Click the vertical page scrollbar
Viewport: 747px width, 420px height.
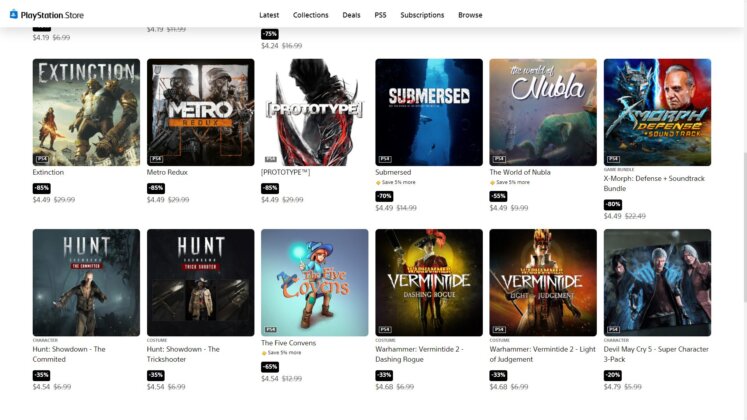coord(745,227)
